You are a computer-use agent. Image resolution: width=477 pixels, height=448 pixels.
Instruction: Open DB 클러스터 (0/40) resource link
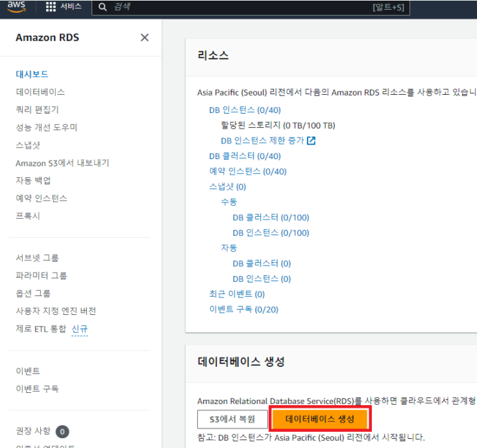[245, 156]
